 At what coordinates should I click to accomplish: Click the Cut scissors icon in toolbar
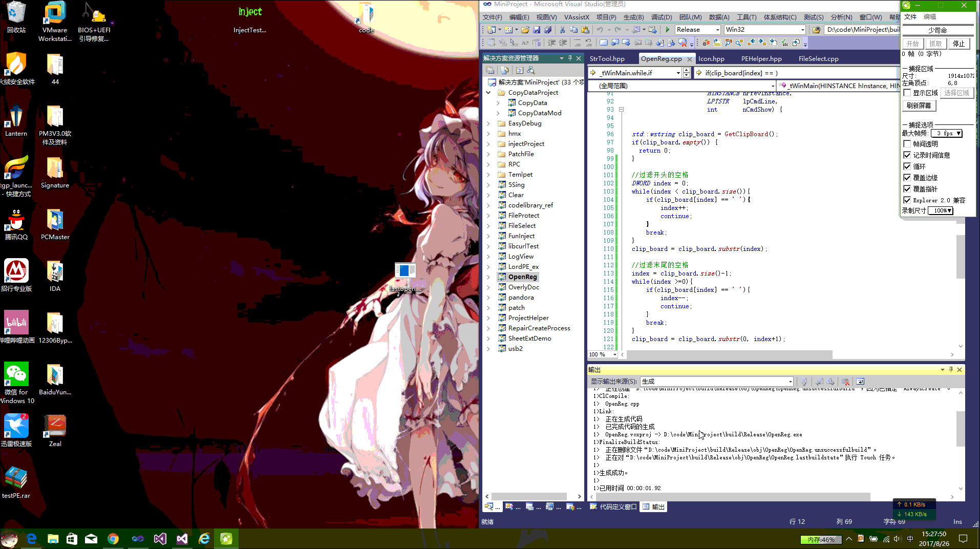tap(563, 30)
